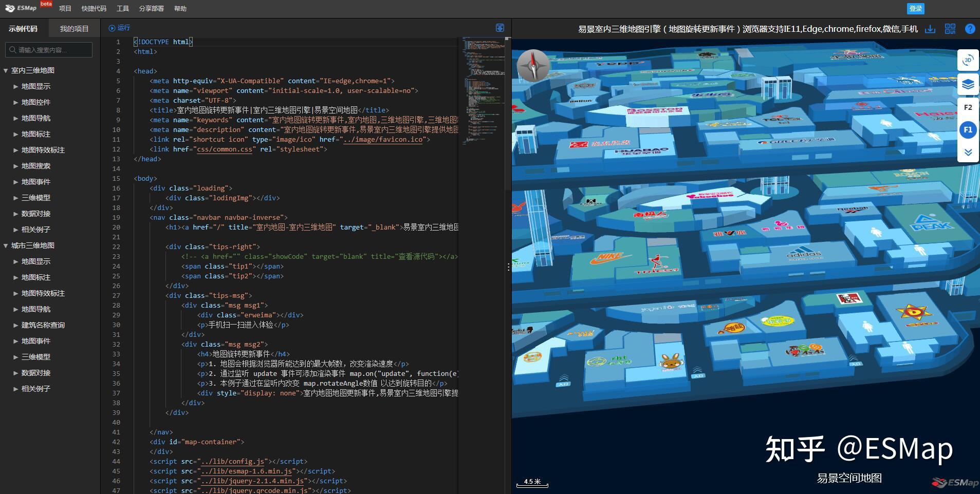Click the fullscreen editor icon
The height and width of the screenshot is (494, 980).
pos(500,28)
